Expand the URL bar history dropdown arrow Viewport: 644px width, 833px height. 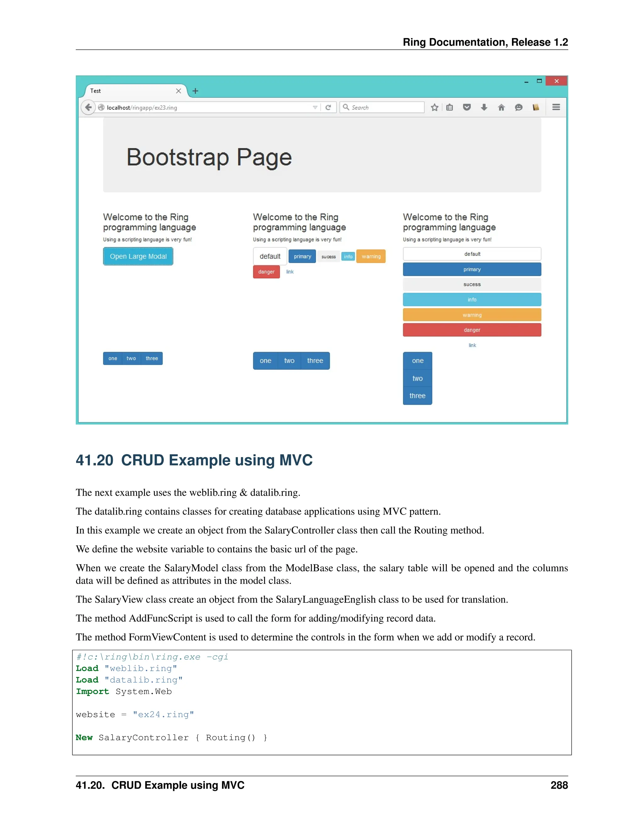[315, 108]
